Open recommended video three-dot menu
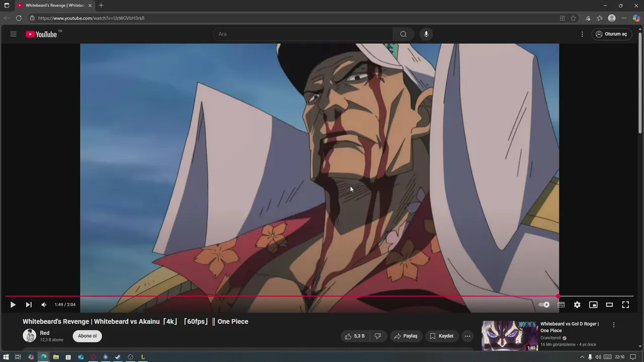This screenshot has width=644, height=362. tap(614, 325)
